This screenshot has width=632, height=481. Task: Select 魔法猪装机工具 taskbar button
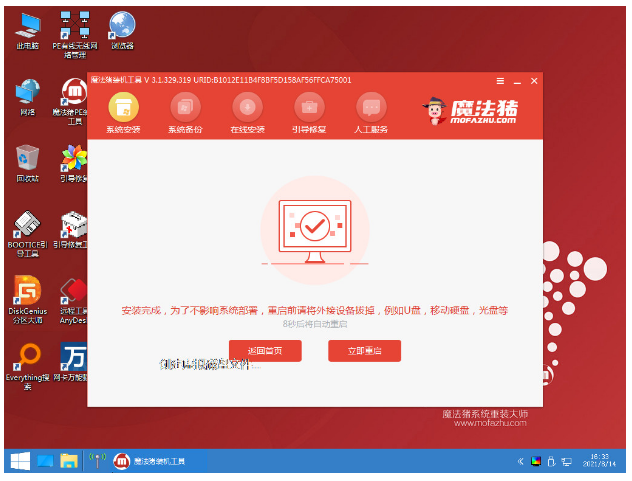point(159,461)
